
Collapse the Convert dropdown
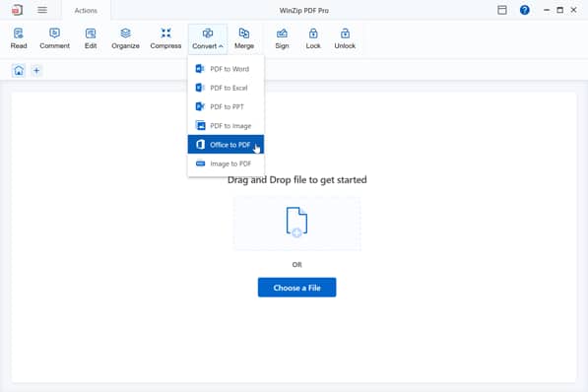tap(208, 39)
